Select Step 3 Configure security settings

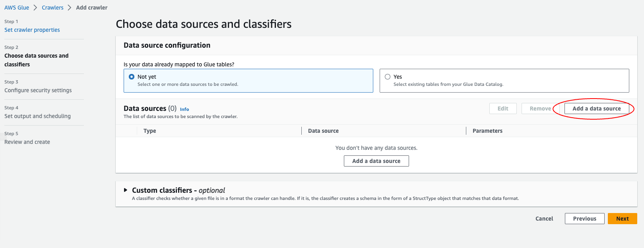point(38,90)
